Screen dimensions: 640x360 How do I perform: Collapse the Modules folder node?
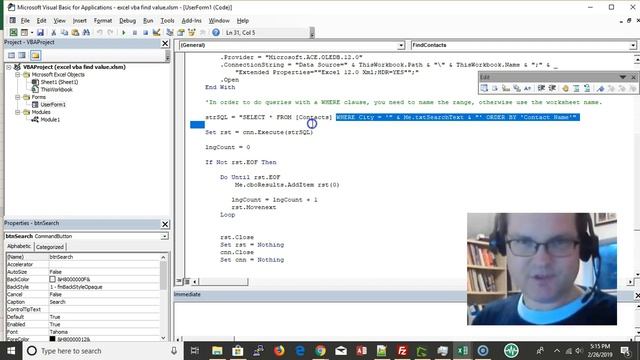[x=18, y=112]
